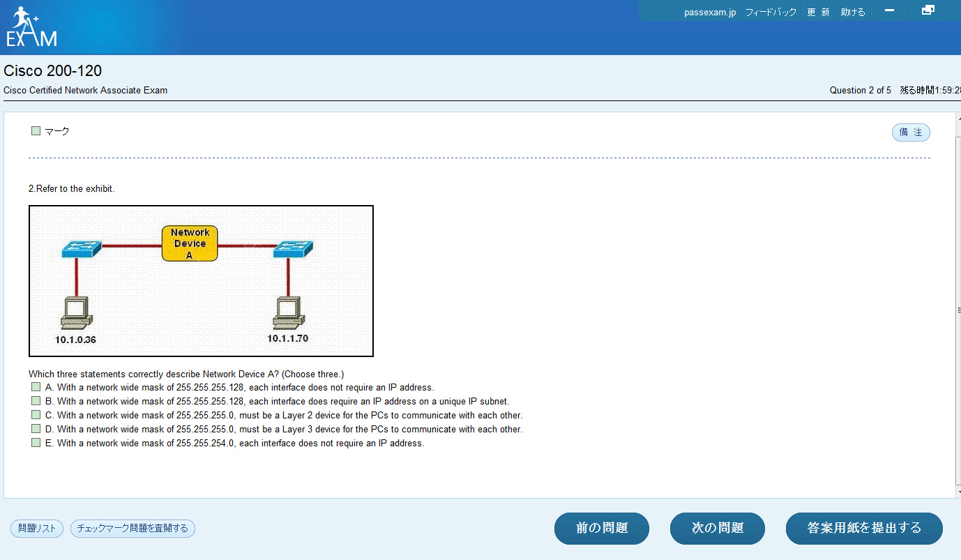Click the '2.Refer to the exhibit.' text
This screenshot has width=961, height=560.
(x=72, y=189)
